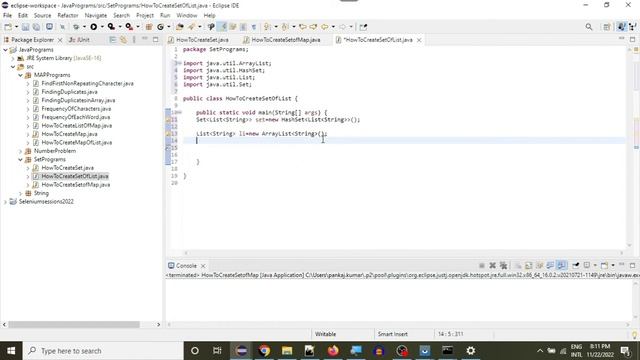
Task: Collapse the SetPrograms package
Action: point(20,160)
